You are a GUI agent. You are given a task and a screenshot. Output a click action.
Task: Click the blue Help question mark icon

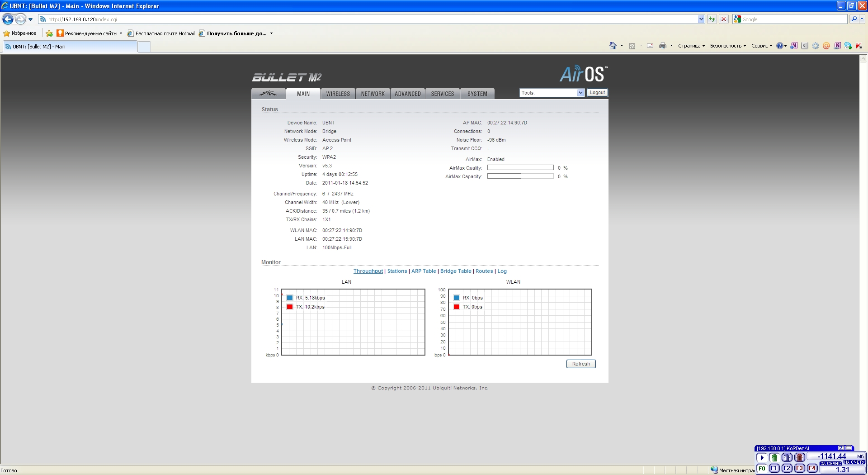click(780, 46)
